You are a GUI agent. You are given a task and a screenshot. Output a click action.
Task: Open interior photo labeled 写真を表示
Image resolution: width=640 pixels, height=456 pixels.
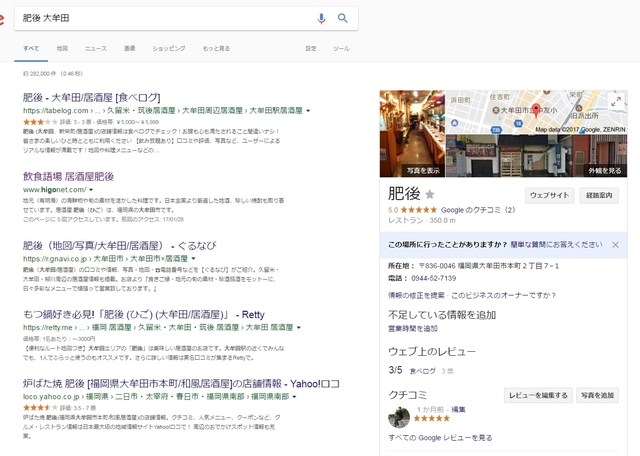412,133
